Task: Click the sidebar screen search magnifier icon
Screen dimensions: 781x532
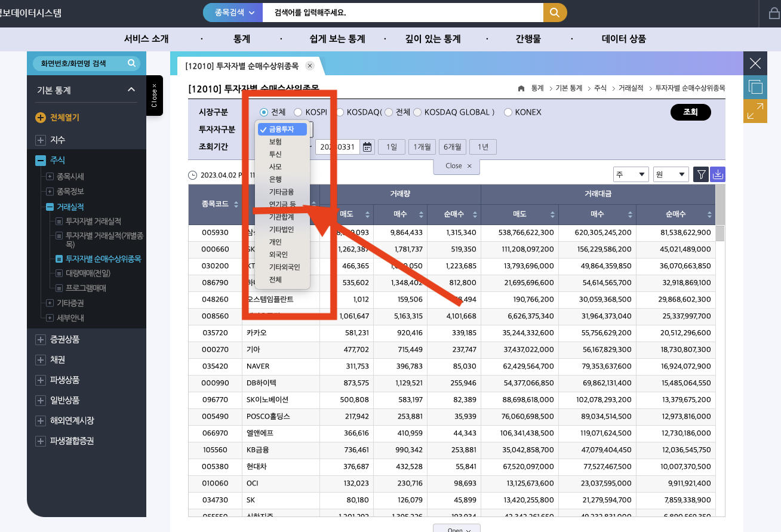Action: coord(132,63)
